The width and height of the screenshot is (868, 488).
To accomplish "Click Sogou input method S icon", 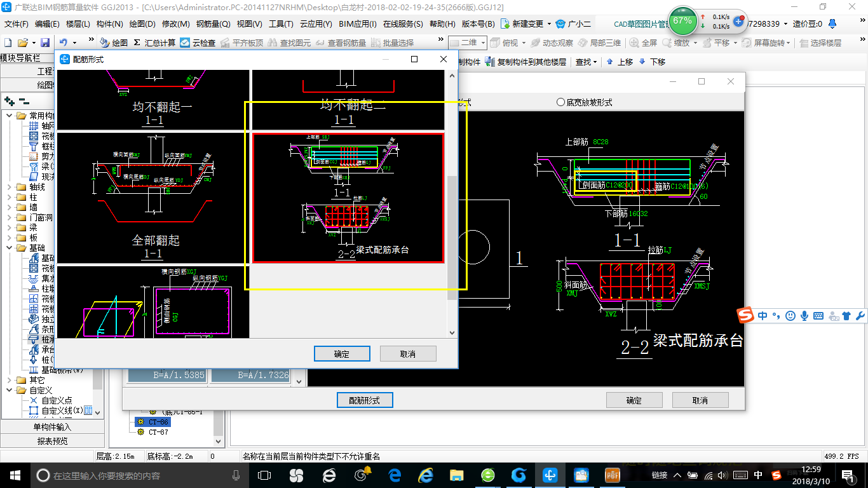I will [745, 315].
